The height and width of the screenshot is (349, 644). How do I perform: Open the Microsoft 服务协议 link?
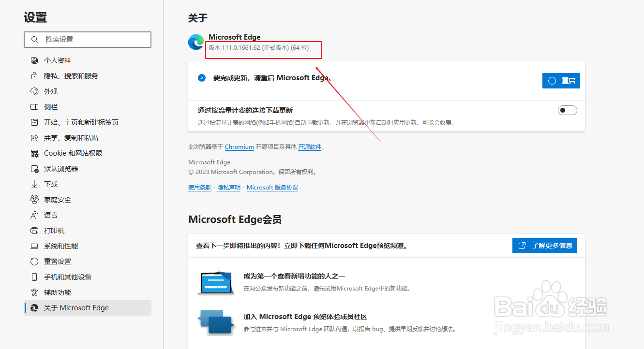[x=272, y=188]
